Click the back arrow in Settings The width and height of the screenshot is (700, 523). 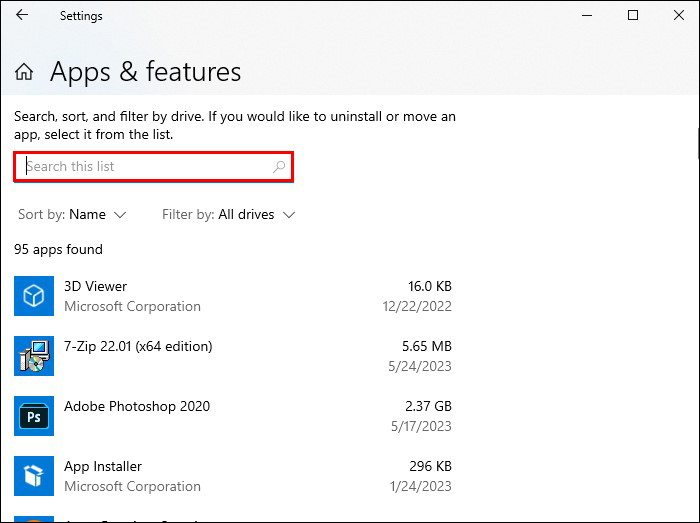[x=22, y=15]
